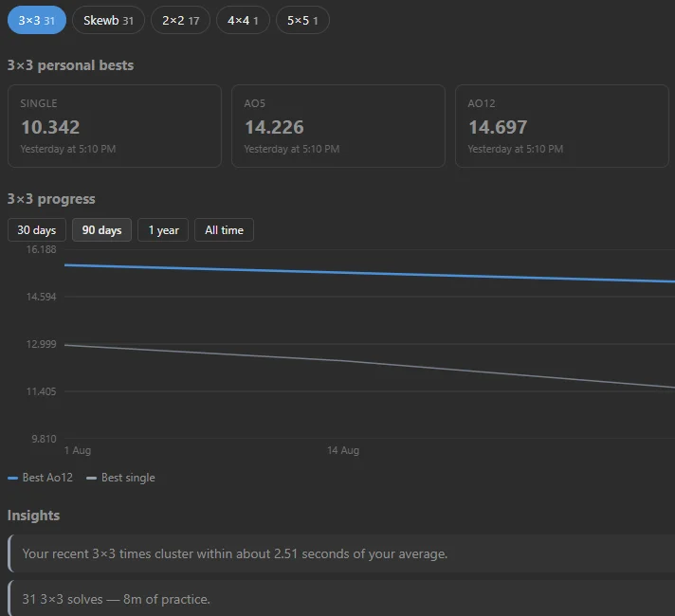Click the 9.810 y-axis value
This screenshot has height=616, width=675.
tap(44, 439)
